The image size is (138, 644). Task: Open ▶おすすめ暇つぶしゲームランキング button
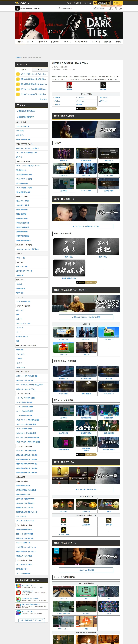point(32,620)
